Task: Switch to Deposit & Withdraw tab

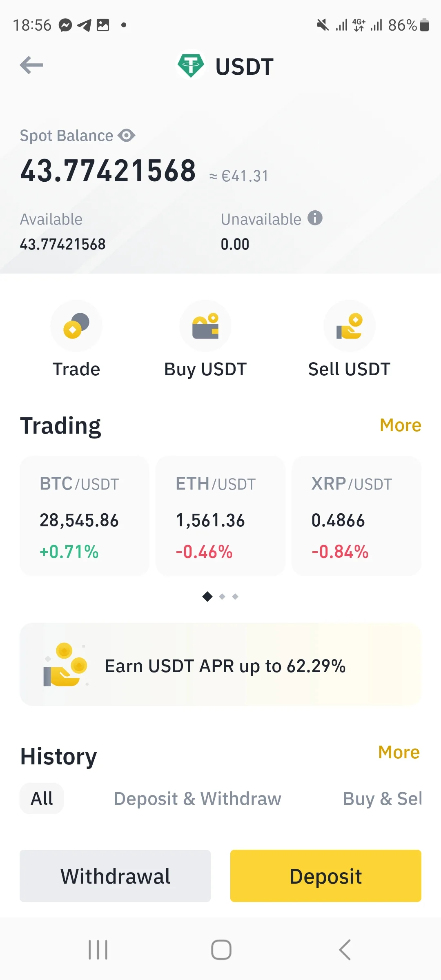Action: 198,798
